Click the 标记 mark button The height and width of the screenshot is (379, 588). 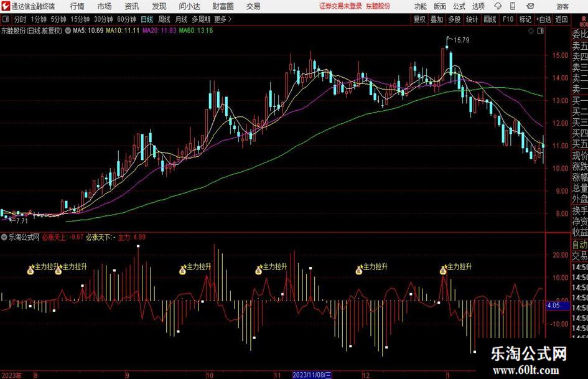click(525, 19)
